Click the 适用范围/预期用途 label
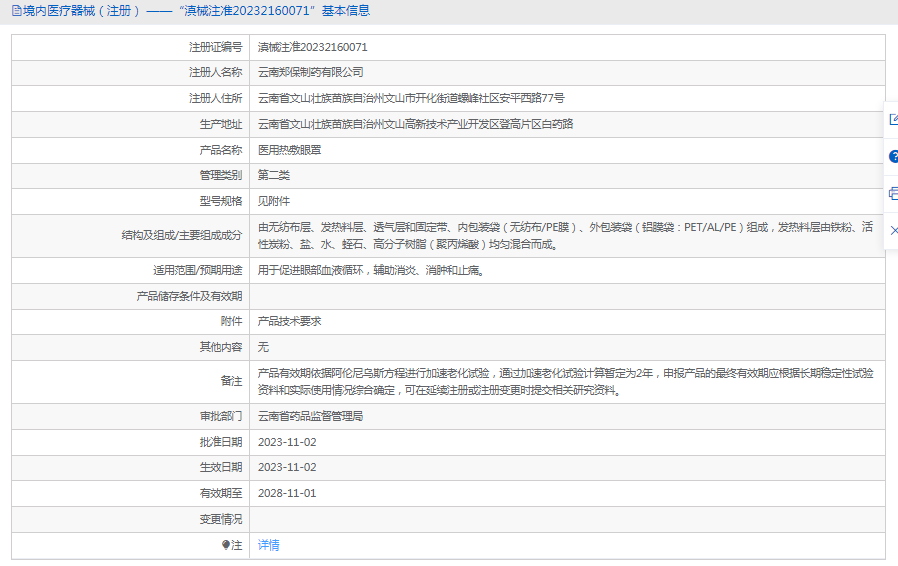 [197, 270]
